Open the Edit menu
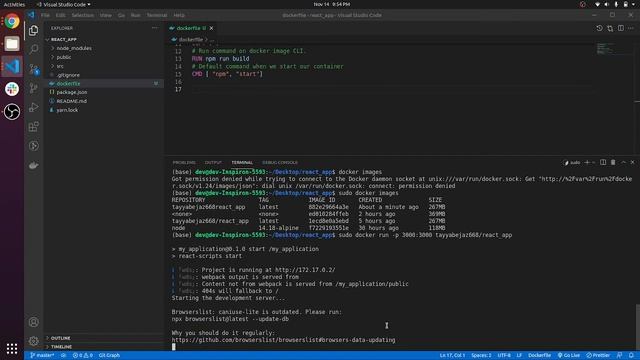 pyautogui.click(x=60, y=15)
